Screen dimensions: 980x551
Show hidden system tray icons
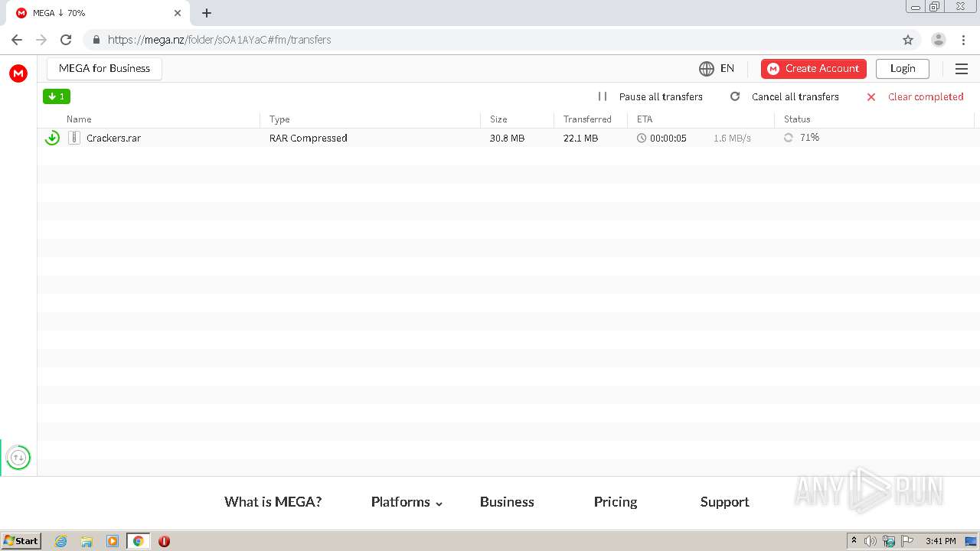[854, 541]
